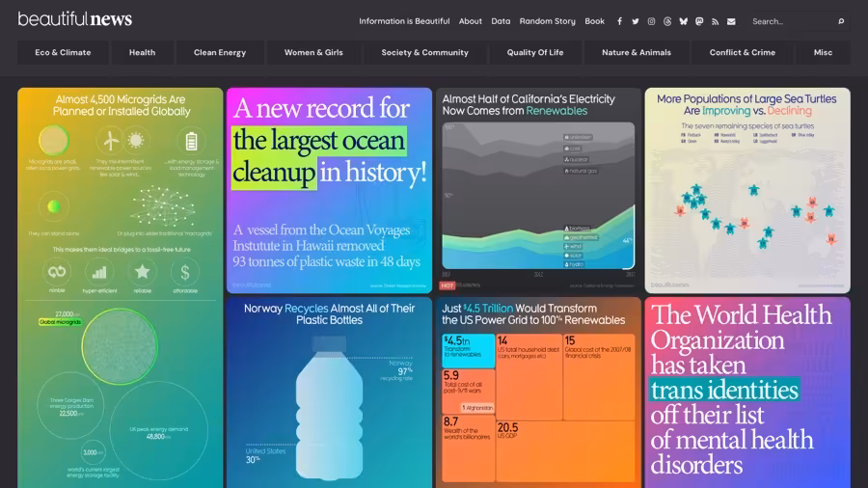The width and height of the screenshot is (868, 488).
Task: Select the Conflict & Crime category
Action: [x=743, y=53]
